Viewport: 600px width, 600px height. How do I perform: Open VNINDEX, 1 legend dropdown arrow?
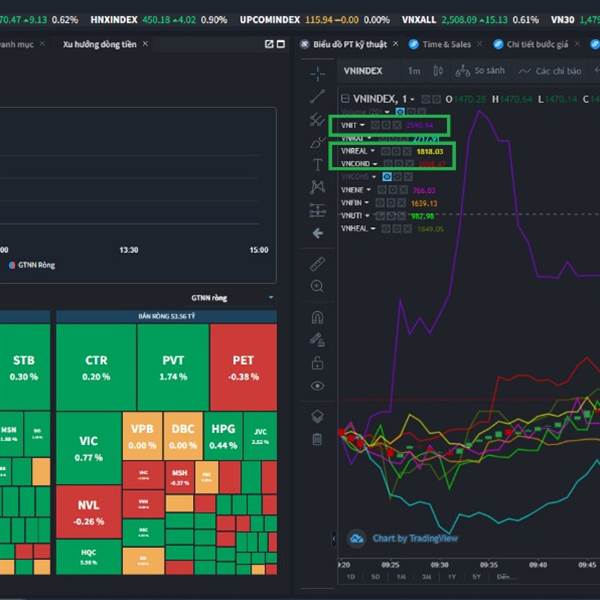click(x=412, y=99)
